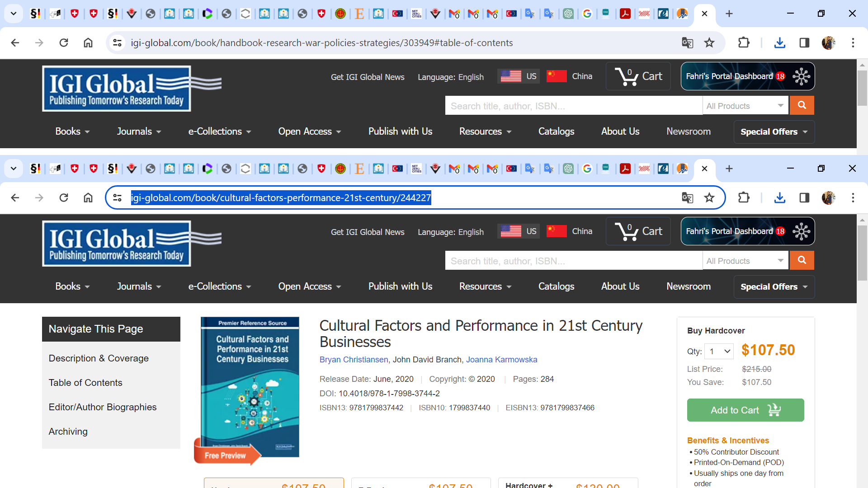Open Catalogs on war-policies page
The image size is (868, 488).
coord(556,131)
